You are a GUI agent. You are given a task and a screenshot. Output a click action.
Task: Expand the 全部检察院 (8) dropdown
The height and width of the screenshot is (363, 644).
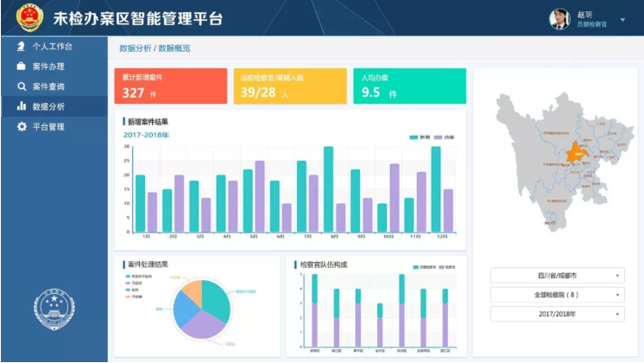(557, 295)
